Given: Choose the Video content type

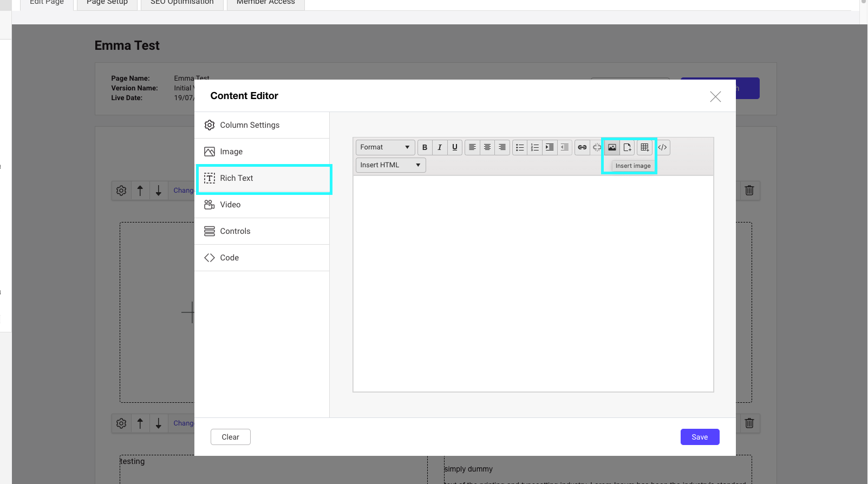Looking at the screenshot, I should 262,205.
